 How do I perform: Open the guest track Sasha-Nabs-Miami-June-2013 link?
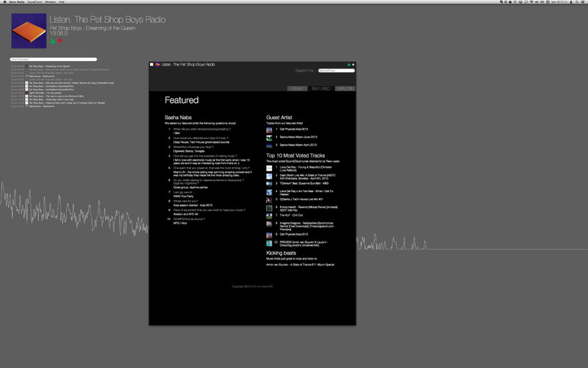pos(298,137)
